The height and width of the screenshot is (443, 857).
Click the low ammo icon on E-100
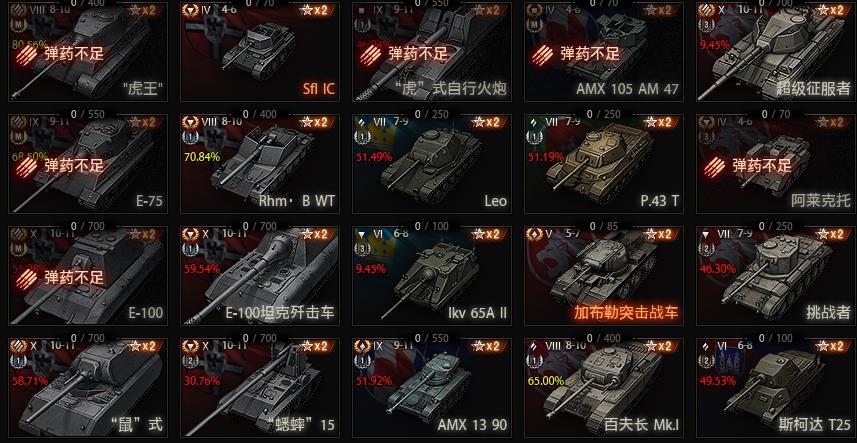click(x=26, y=278)
